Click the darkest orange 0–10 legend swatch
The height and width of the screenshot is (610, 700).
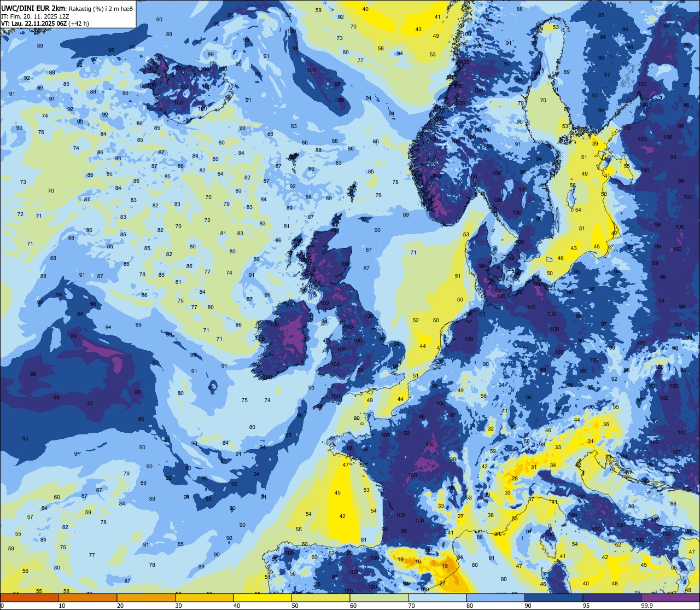click(x=30, y=598)
